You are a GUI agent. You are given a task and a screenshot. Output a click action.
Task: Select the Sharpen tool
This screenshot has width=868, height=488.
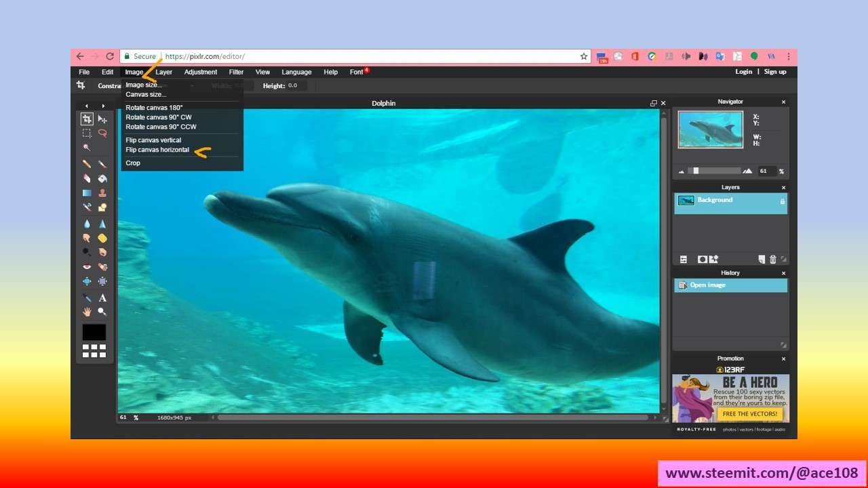pos(102,224)
